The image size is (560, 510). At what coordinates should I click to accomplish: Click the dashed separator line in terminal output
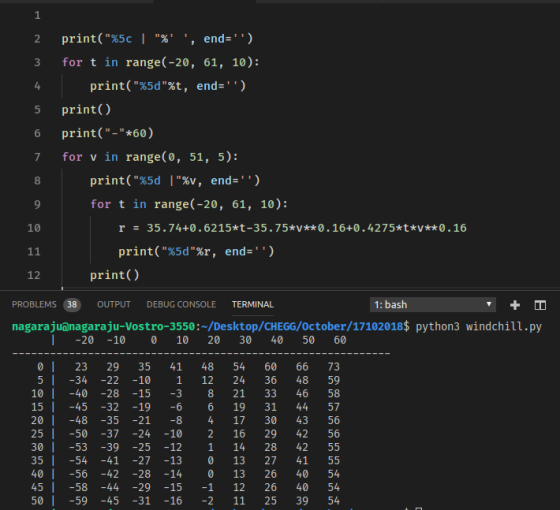click(x=201, y=354)
